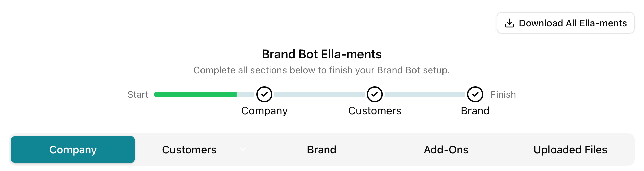
Task: Switch to the Customers tab
Action: (189, 149)
